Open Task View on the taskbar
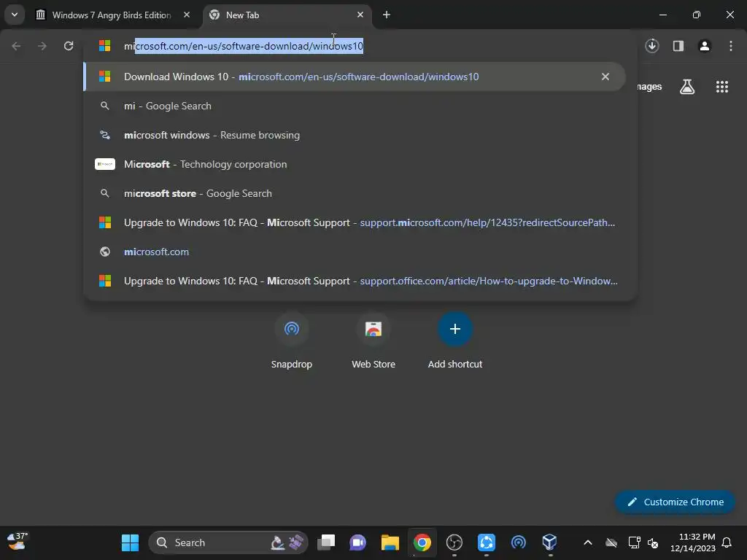Screen dimensions: 747x560 coord(326,542)
